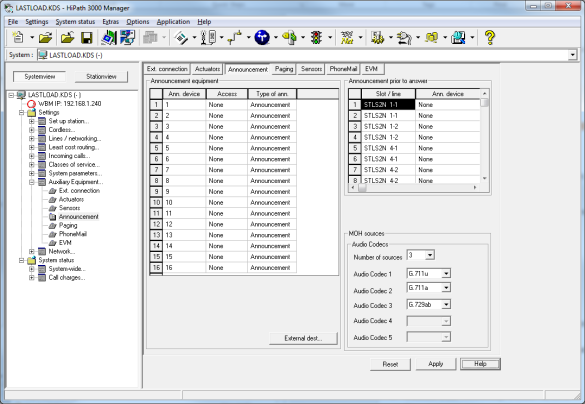Viewport: 585px width, 404px height.
Task: Open the System combo box dropdown arrow
Action: 572,55
